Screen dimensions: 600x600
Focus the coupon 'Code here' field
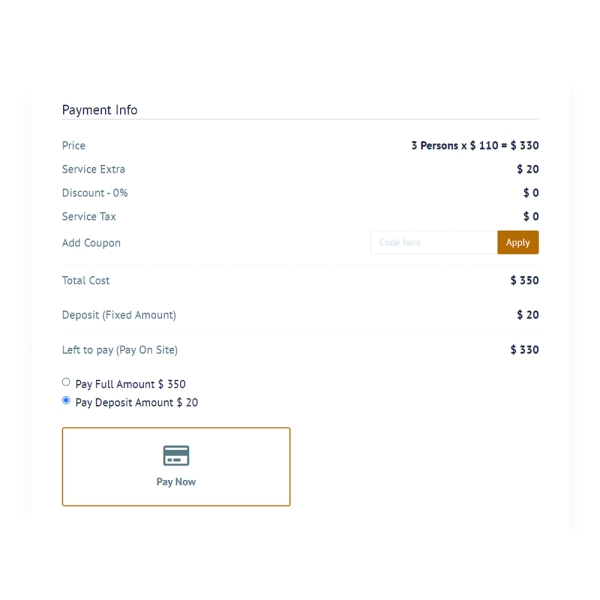pyautogui.click(x=433, y=242)
